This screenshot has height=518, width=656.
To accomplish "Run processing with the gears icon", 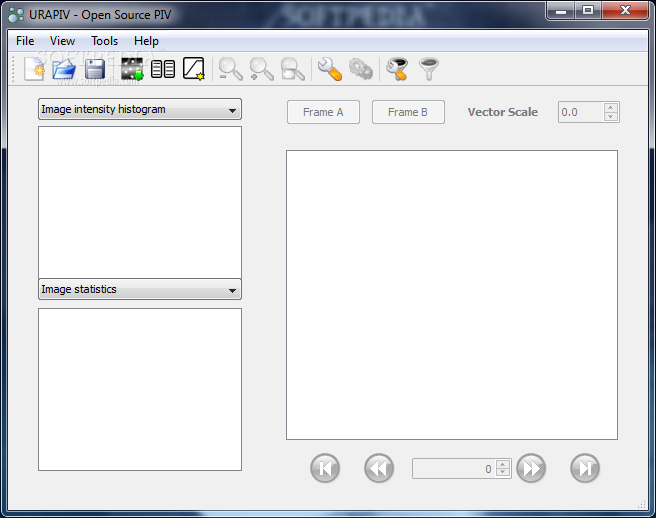I will point(361,69).
